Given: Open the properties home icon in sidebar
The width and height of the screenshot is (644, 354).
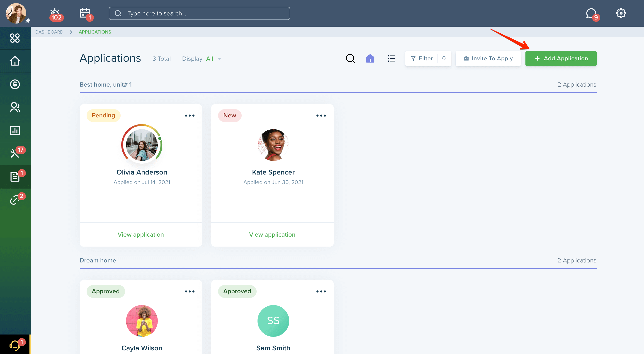Looking at the screenshot, I should coord(15,61).
